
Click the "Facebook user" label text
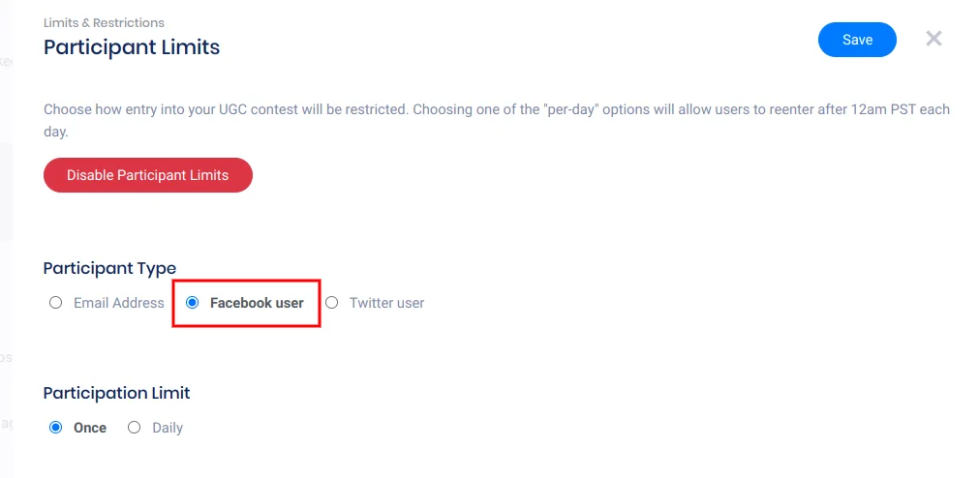[x=257, y=303]
